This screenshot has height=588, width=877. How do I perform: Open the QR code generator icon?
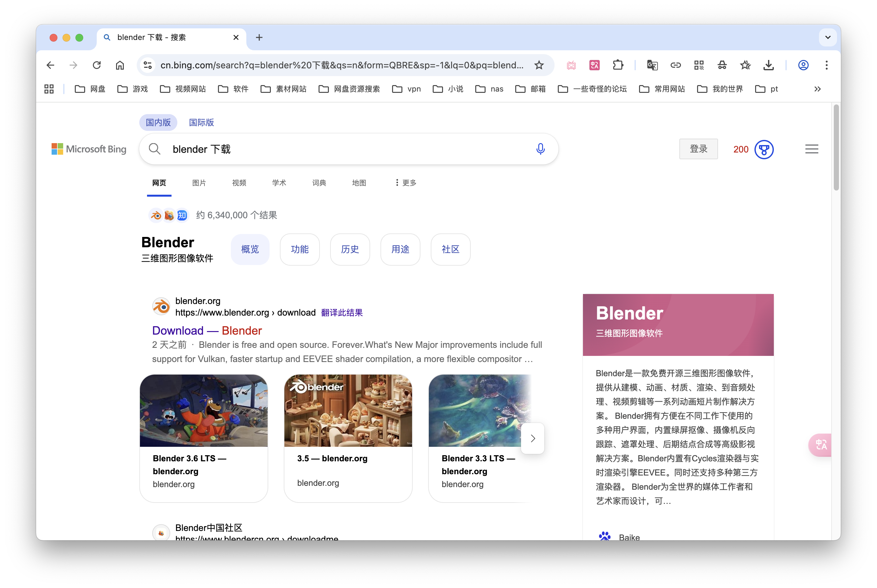tap(698, 65)
